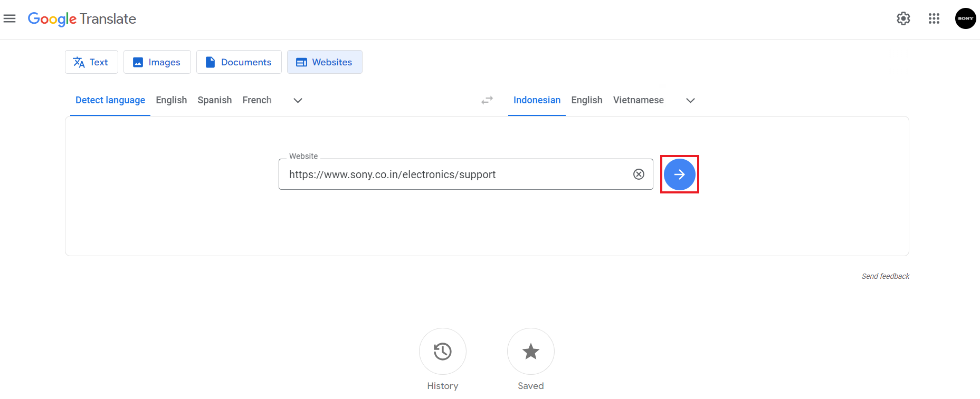Select the Websites tab
Screen dimensions: 980x399
click(x=325, y=62)
